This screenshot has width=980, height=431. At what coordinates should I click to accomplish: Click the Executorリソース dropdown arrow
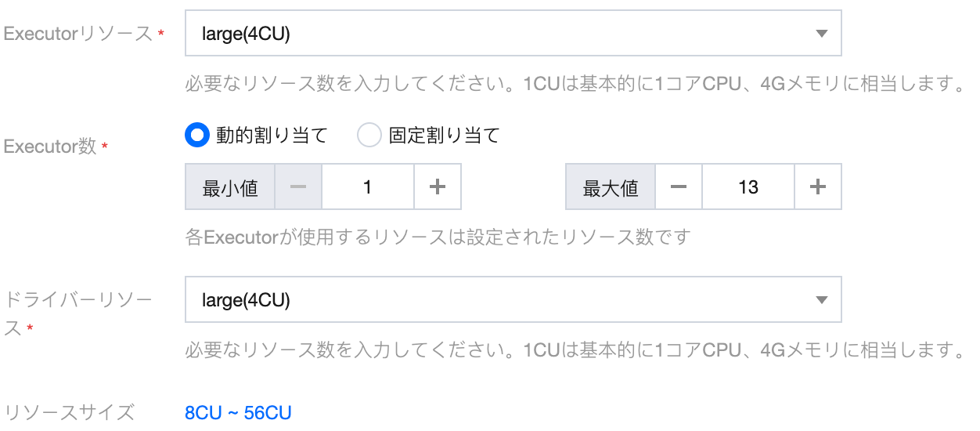click(x=821, y=34)
